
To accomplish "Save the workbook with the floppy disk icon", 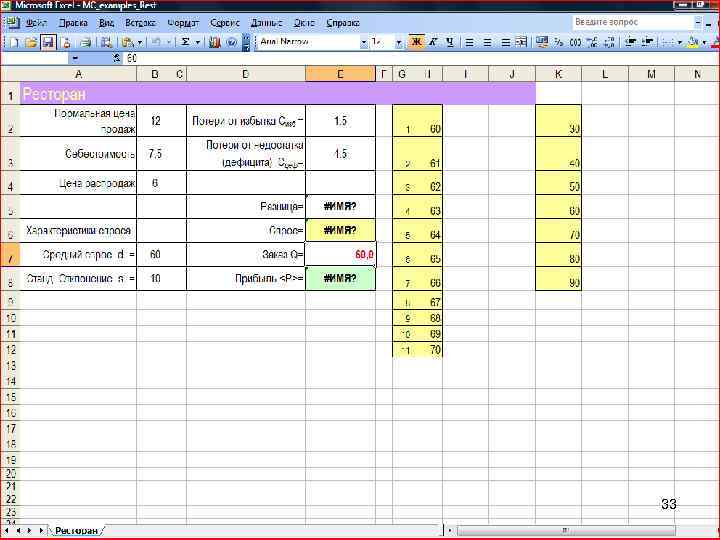I will pos(48,42).
